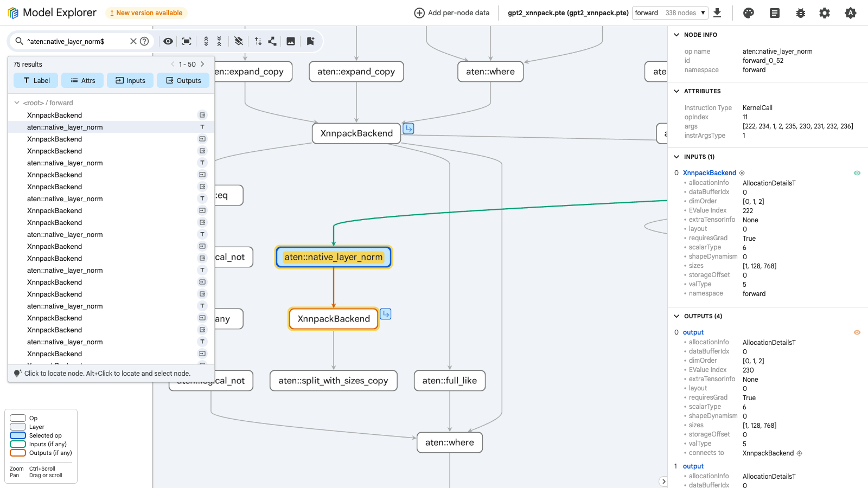
Task: Click the bug report icon
Action: (801, 13)
